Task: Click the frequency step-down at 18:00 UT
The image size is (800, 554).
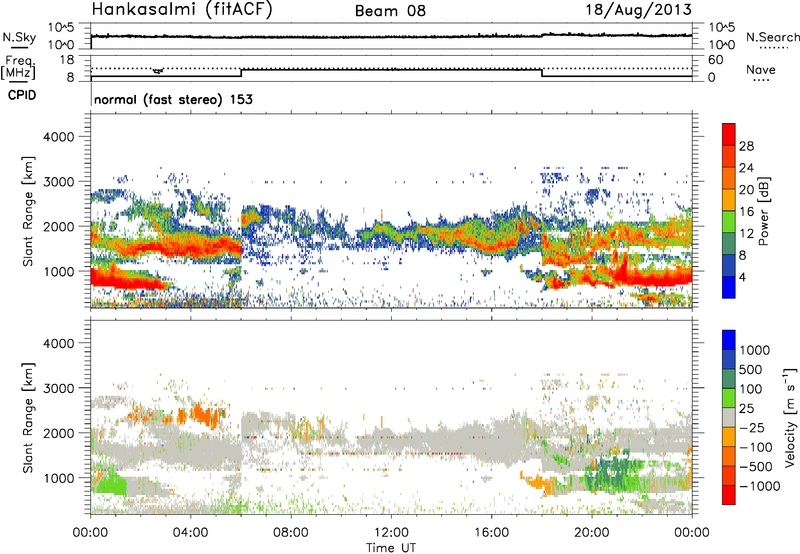Action: (x=542, y=73)
